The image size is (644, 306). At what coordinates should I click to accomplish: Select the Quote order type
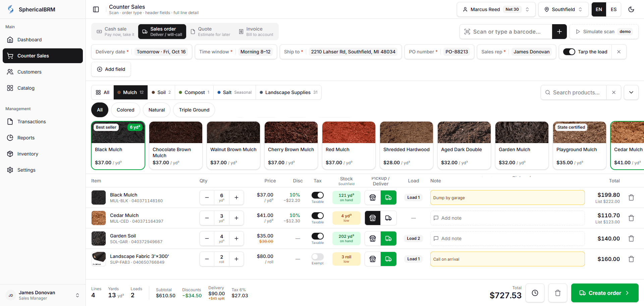[x=211, y=32]
